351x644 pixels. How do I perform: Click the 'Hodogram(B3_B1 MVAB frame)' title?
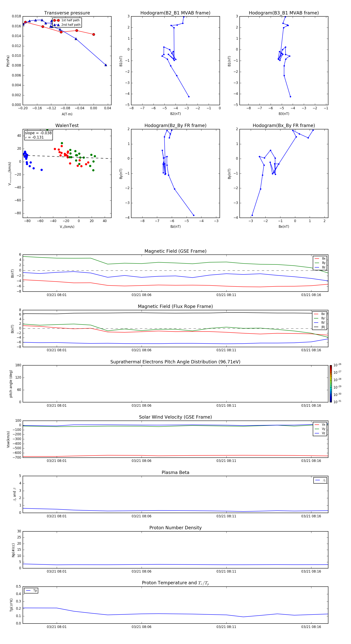tap(284, 13)
